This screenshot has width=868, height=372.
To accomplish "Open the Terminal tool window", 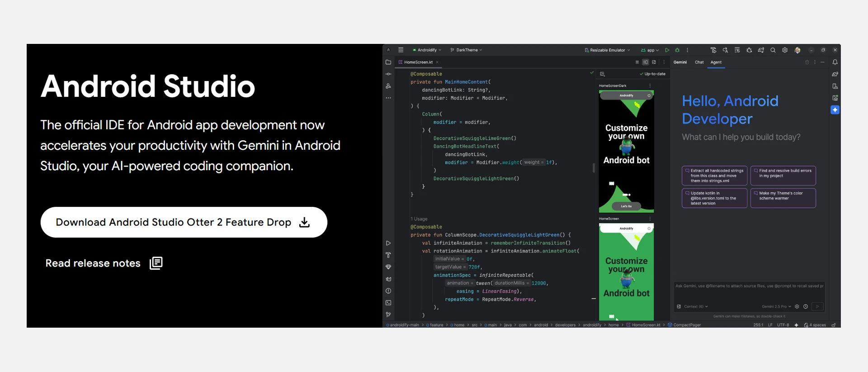I will pos(388,303).
